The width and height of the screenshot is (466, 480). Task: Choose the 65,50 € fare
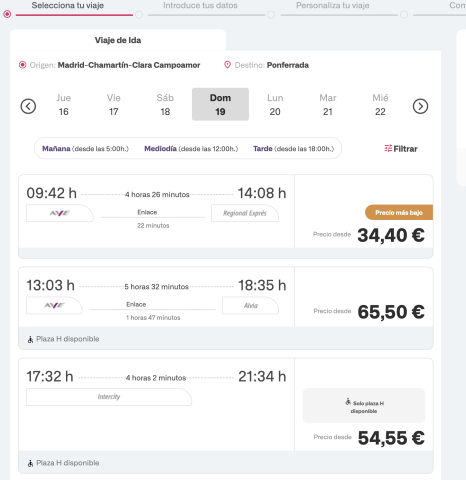[391, 312]
